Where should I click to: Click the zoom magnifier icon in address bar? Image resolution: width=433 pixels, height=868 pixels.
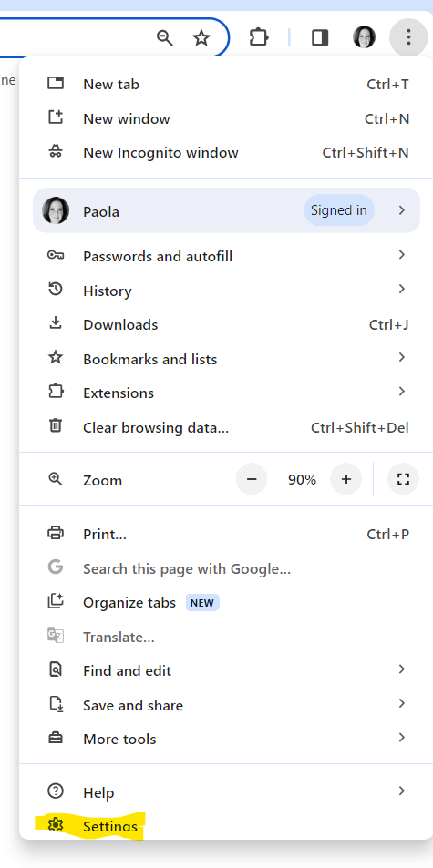point(165,37)
